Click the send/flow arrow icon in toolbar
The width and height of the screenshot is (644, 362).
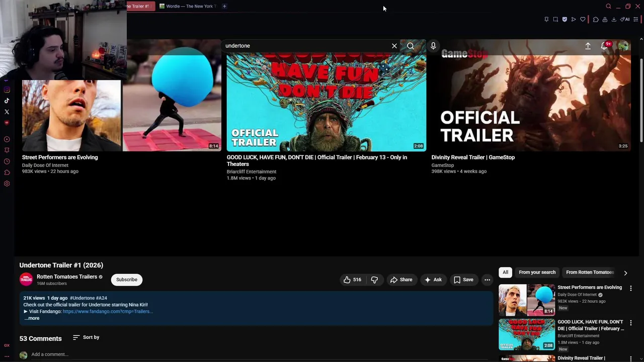point(574,20)
